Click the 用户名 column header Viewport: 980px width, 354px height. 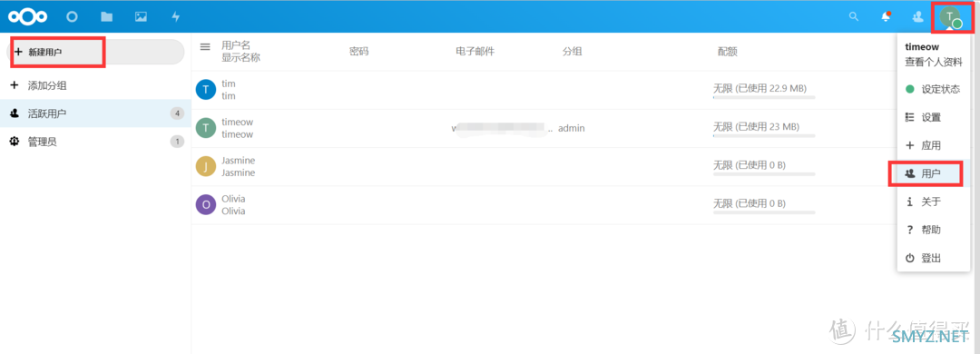click(x=236, y=45)
